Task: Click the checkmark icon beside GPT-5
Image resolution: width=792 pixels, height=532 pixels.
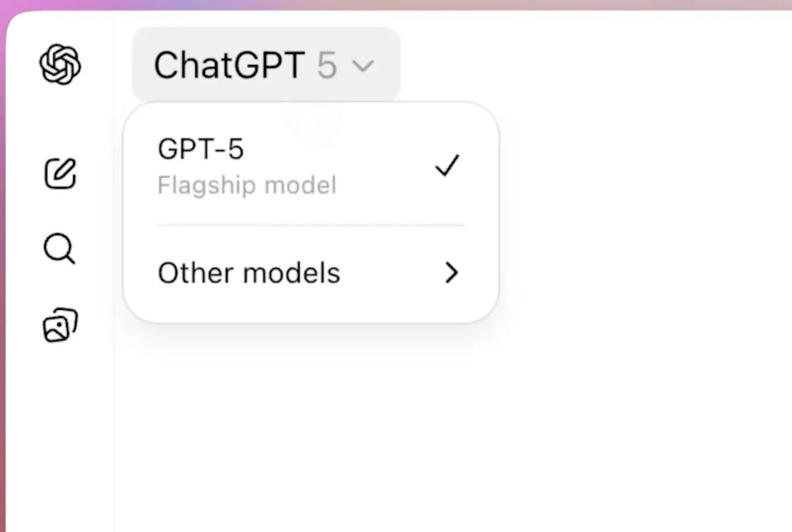Action: click(448, 166)
